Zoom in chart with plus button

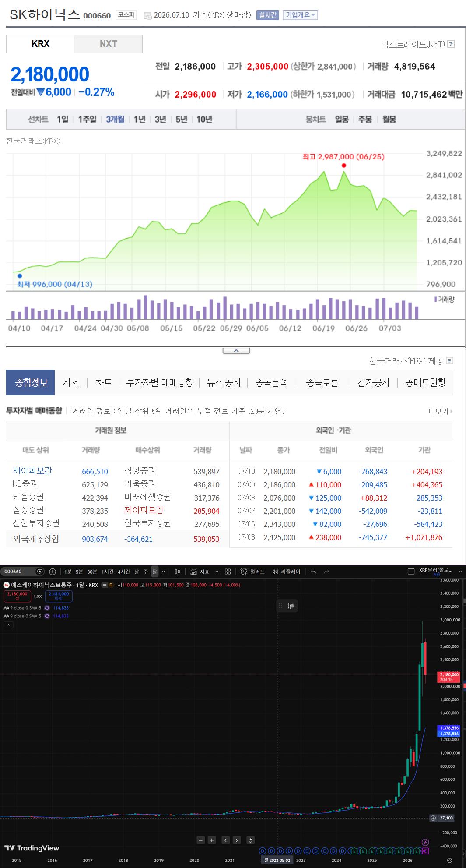pos(212,840)
